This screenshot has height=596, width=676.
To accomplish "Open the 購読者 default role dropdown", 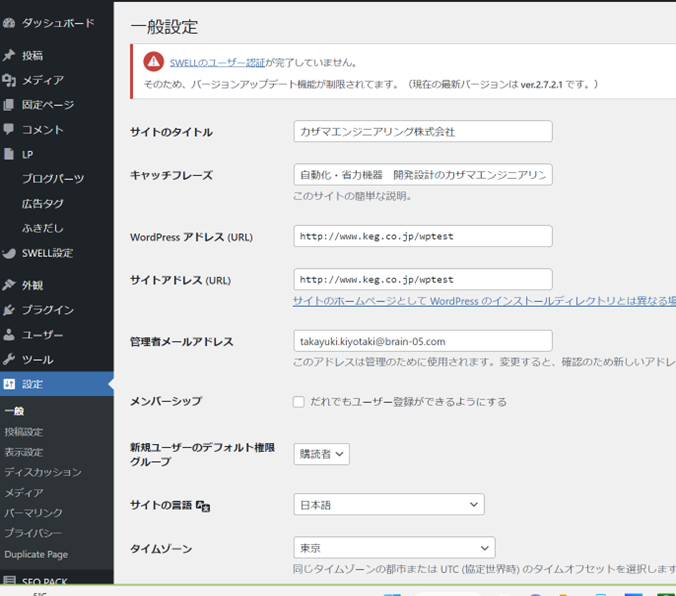I will [x=321, y=454].
